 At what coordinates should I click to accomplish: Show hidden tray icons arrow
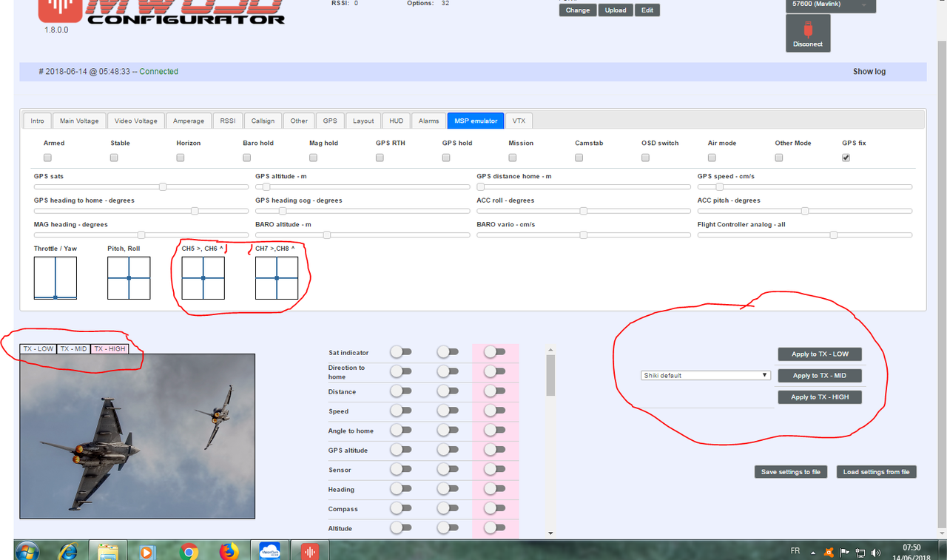click(x=814, y=553)
